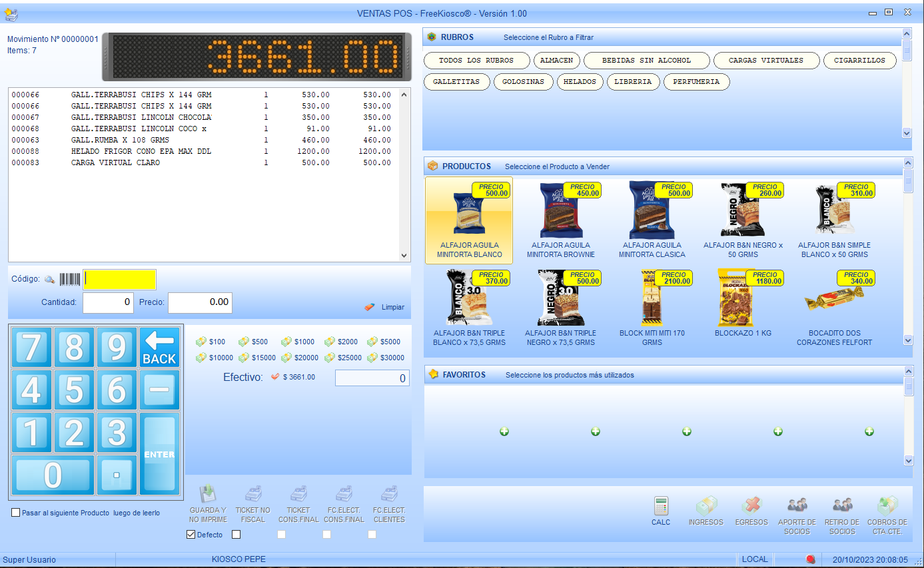This screenshot has width=924, height=568.
Task: Click the Productos panel scroll-down arrow
Action: click(x=907, y=340)
